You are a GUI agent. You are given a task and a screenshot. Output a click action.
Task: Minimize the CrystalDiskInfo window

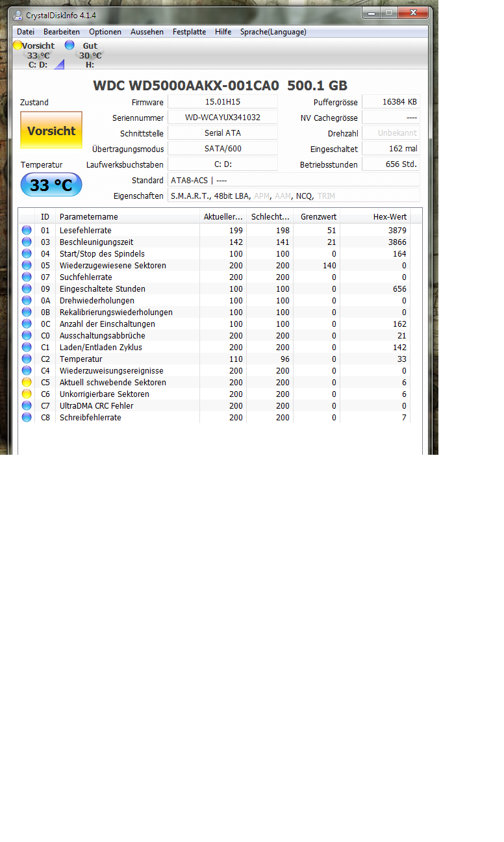click(372, 13)
